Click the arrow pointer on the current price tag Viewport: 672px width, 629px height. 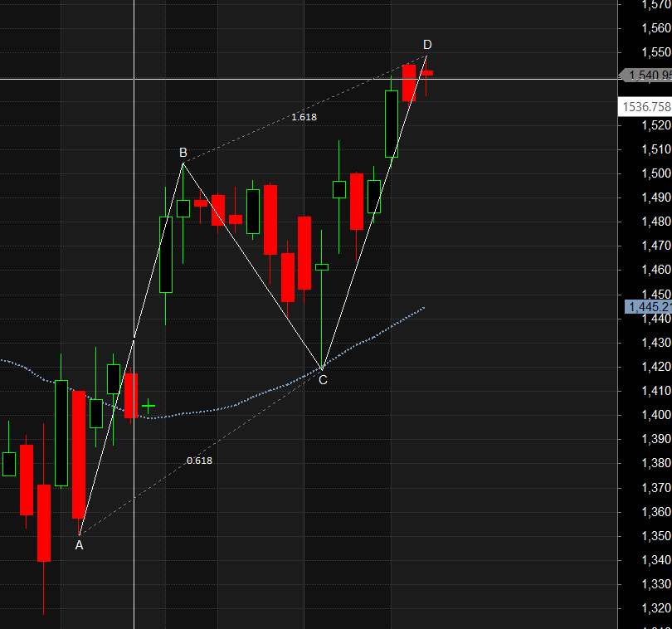tap(625, 75)
